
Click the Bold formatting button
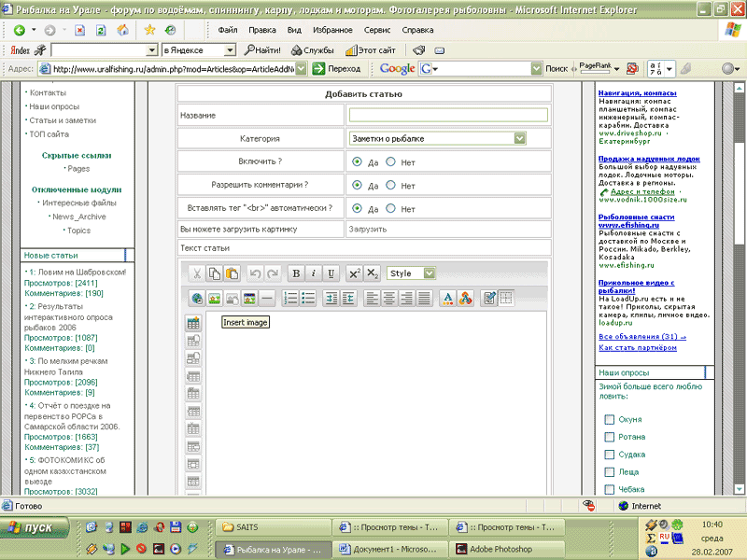296,273
